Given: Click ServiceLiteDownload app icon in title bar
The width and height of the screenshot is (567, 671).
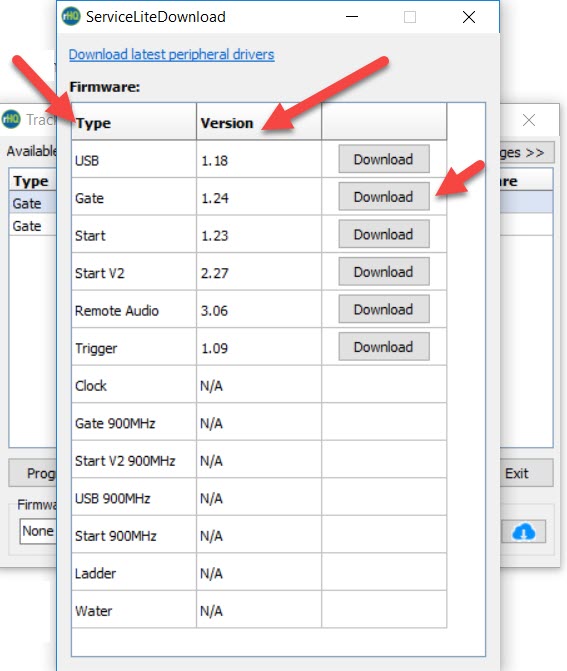Looking at the screenshot, I should [71, 16].
